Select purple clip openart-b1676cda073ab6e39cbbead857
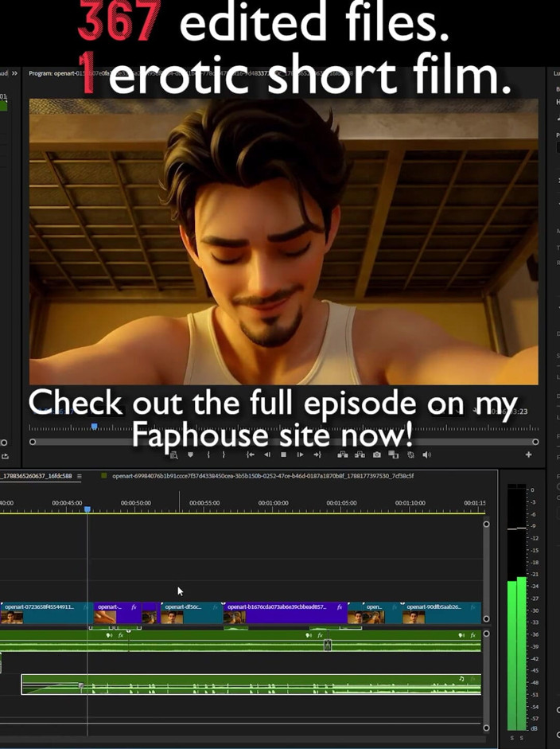Image resolution: width=560 pixels, height=749 pixels. point(285,613)
